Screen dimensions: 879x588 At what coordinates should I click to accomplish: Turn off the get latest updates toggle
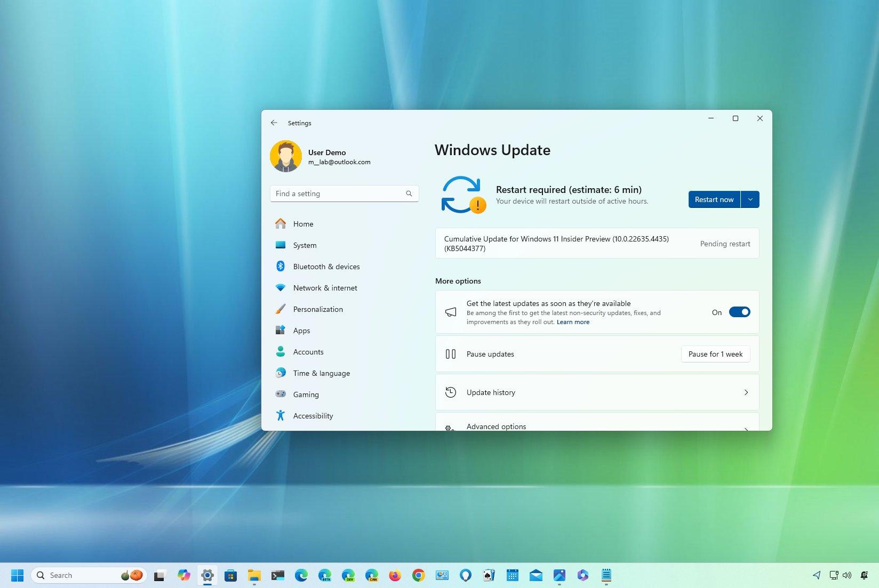[x=740, y=312]
